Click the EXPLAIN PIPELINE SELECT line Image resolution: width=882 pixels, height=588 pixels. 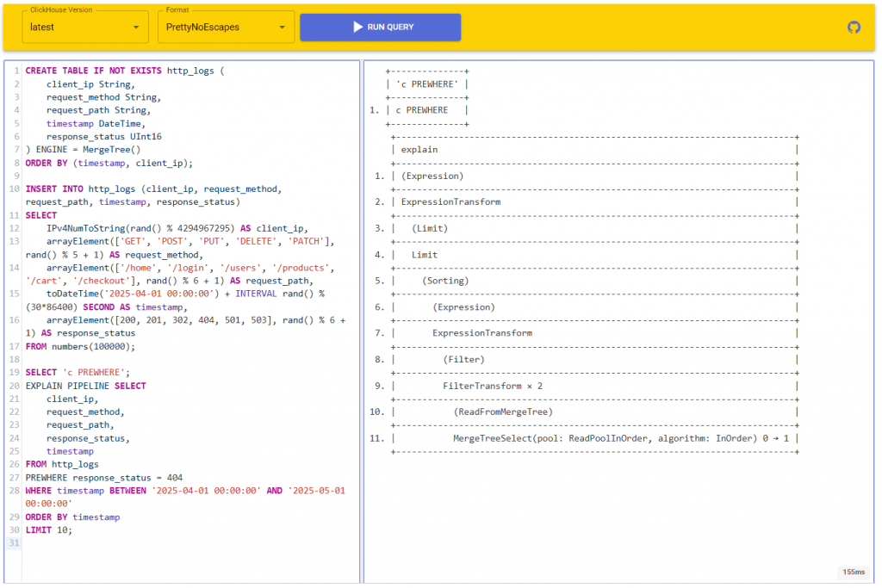point(86,386)
